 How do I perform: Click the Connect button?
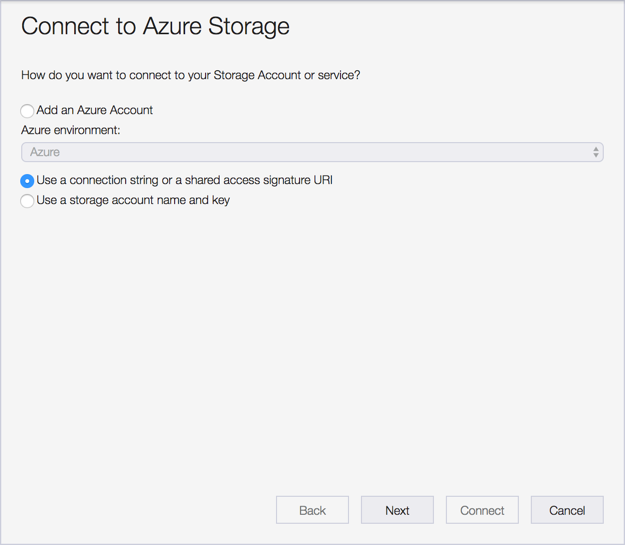(x=482, y=510)
